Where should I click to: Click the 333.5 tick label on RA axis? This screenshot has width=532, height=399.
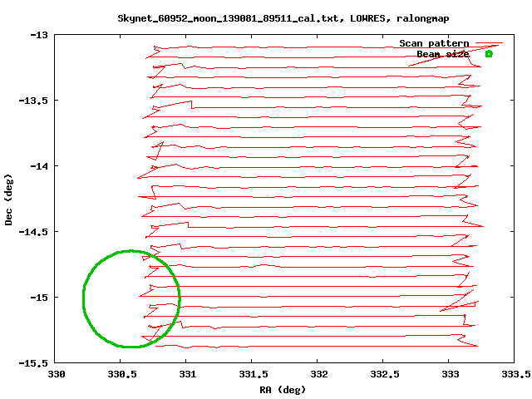[515, 375]
